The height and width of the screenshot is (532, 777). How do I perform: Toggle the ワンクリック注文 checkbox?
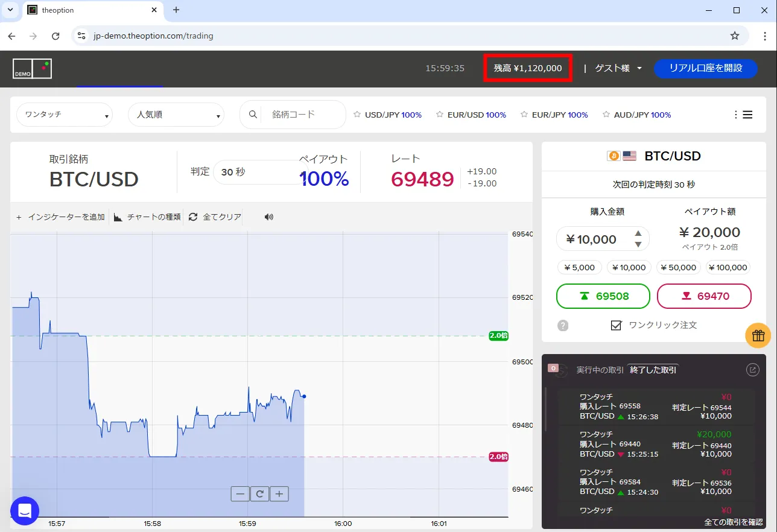coord(616,325)
